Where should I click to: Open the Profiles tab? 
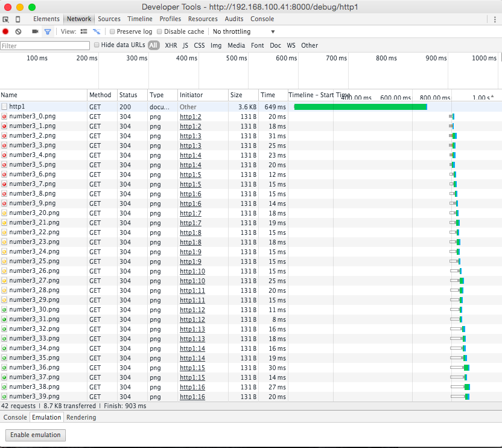tap(170, 19)
